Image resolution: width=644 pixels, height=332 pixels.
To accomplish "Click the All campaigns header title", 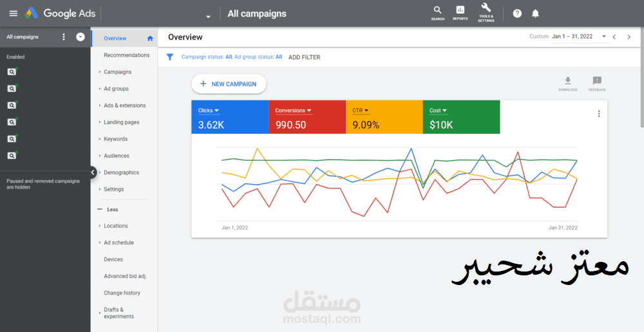I will [x=257, y=14].
